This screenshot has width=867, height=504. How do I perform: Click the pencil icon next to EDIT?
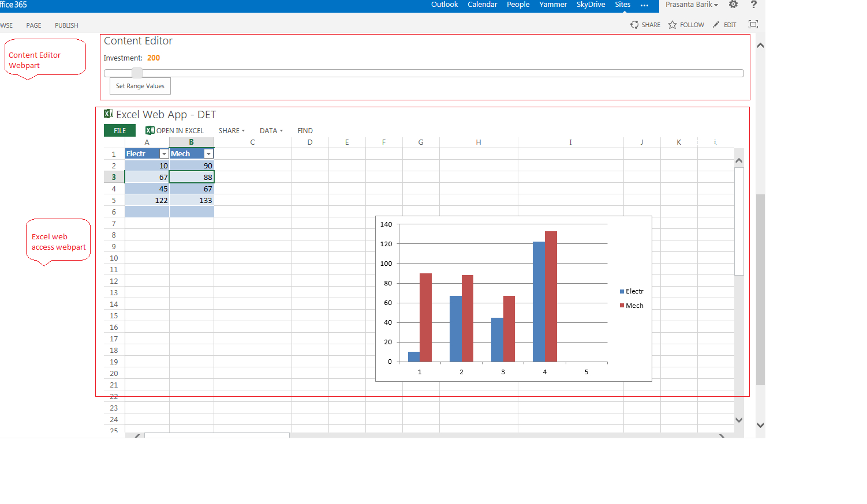[x=716, y=25]
